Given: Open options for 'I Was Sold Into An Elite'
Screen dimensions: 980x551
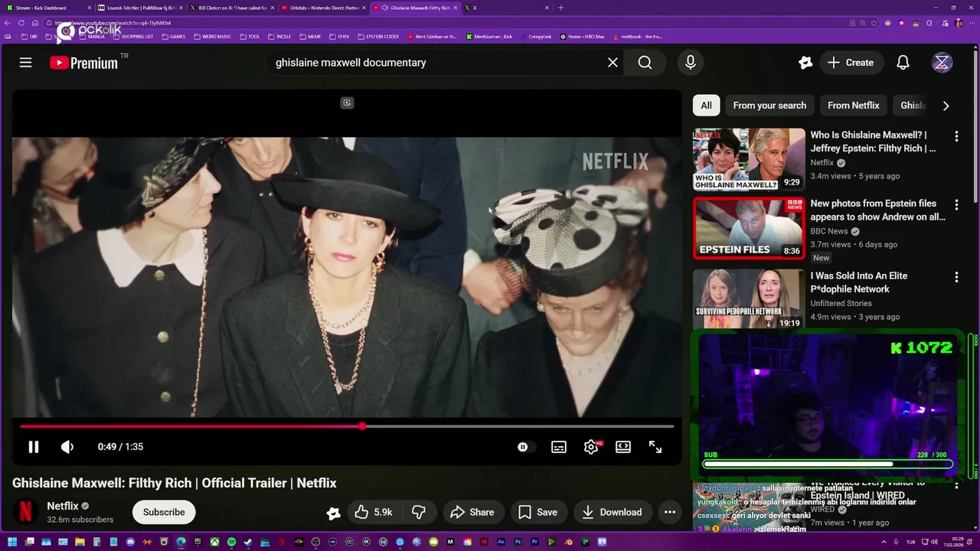Looking at the screenshot, I should (x=956, y=277).
